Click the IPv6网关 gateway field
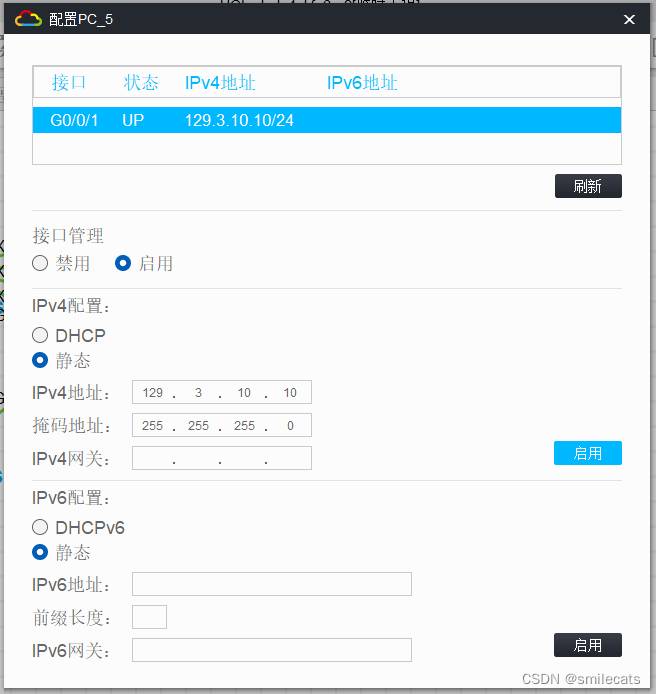656x694 pixels. pos(272,650)
